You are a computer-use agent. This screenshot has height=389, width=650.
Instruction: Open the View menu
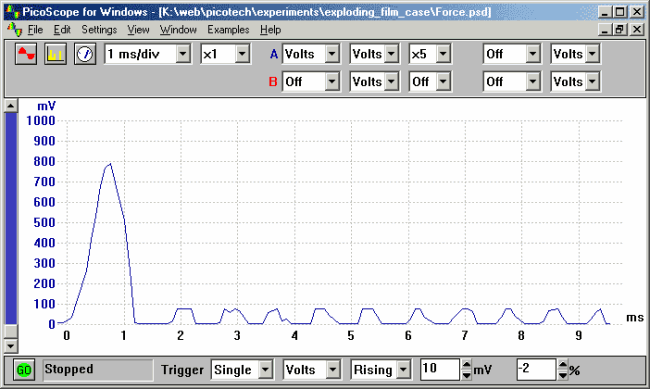point(138,30)
